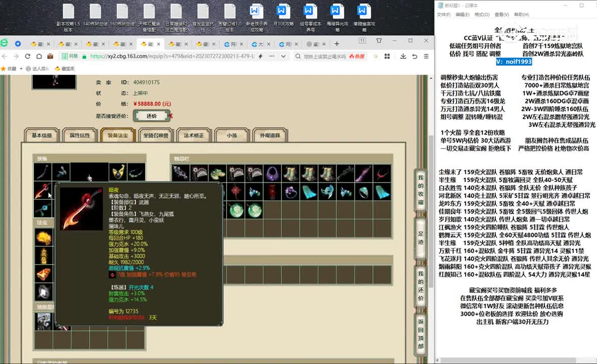Open the Notepad 文件(F) menu
597x364 pixels.
[444, 15]
